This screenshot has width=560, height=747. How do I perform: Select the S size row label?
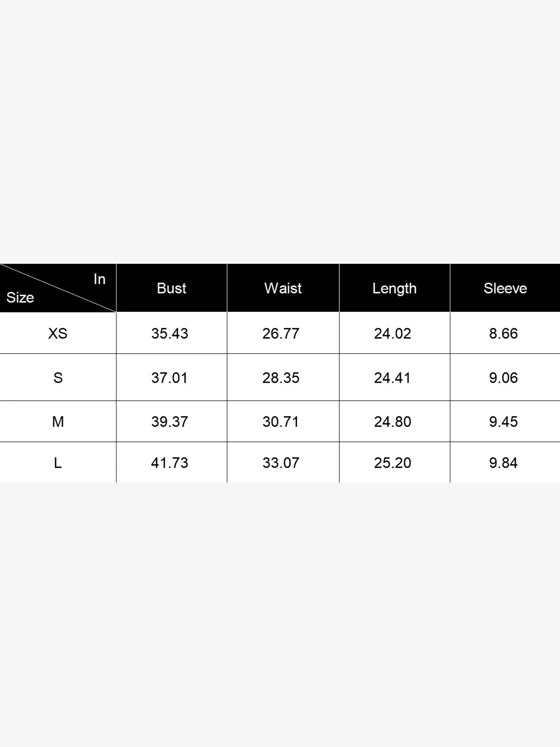pos(58,378)
